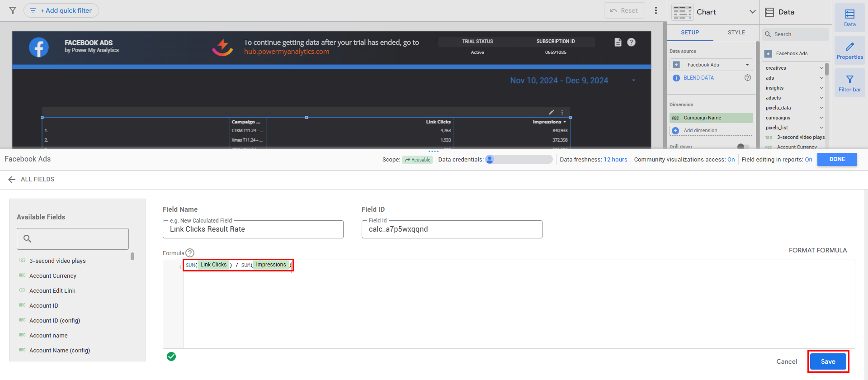Toggle Field editing in reports On
Viewport: 868px width, 380px height.
(x=808, y=160)
